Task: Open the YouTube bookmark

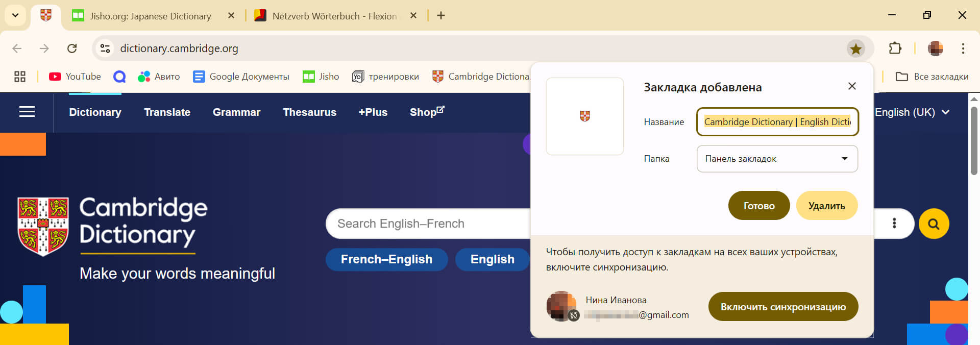Action: click(x=75, y=77)
